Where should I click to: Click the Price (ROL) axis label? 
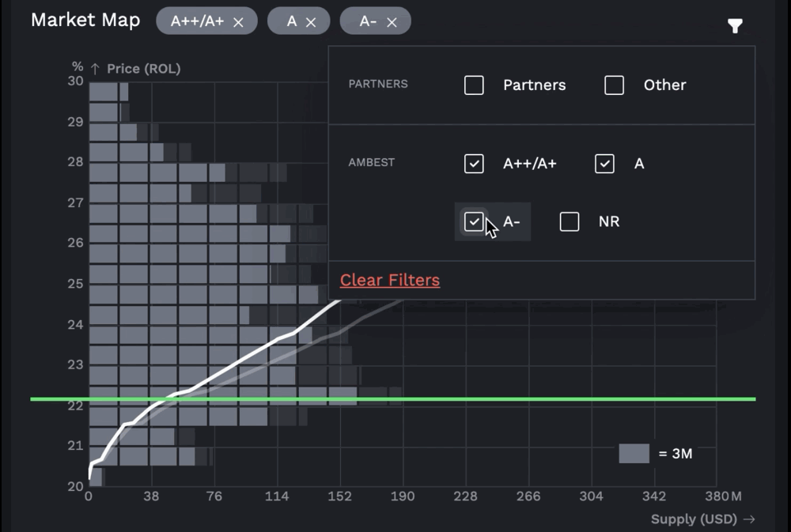143,69
